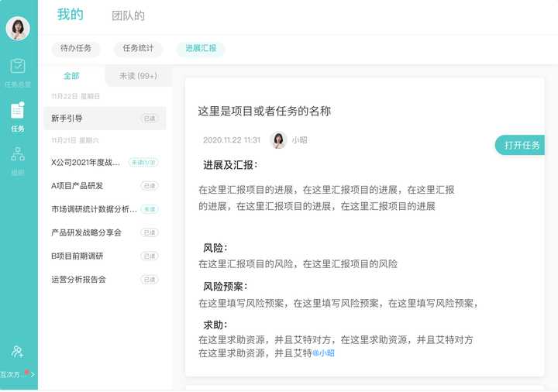The image size is (558, 392).
Task: Click the 小昭 author avatar in report
Action: coord(278,139)
